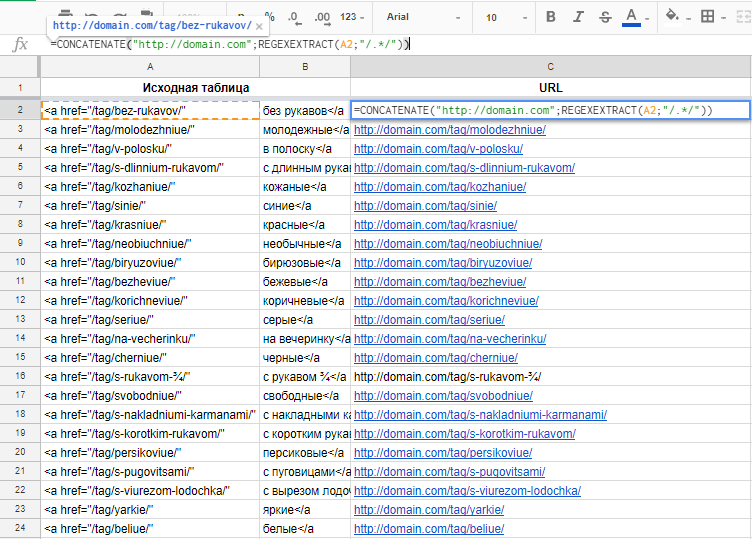
Task: Select cell A3 with /tag/molodezhniue/
Action: click(x=150, y=129)
